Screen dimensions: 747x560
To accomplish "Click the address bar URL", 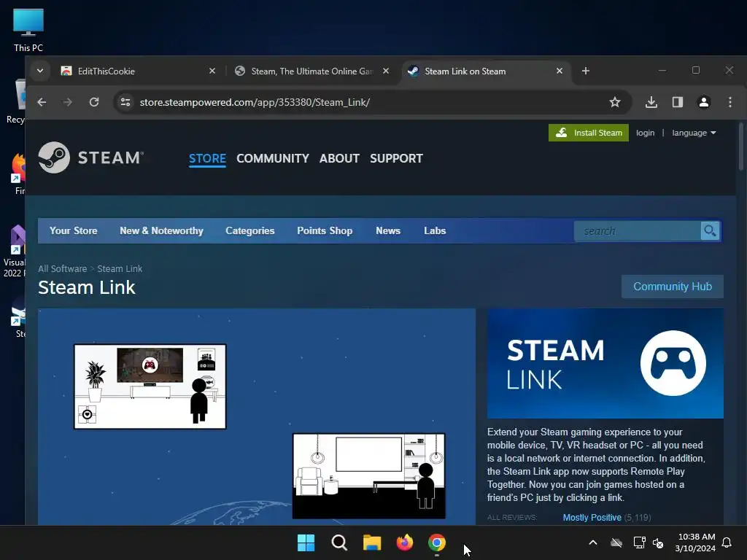I will (255, 102).
